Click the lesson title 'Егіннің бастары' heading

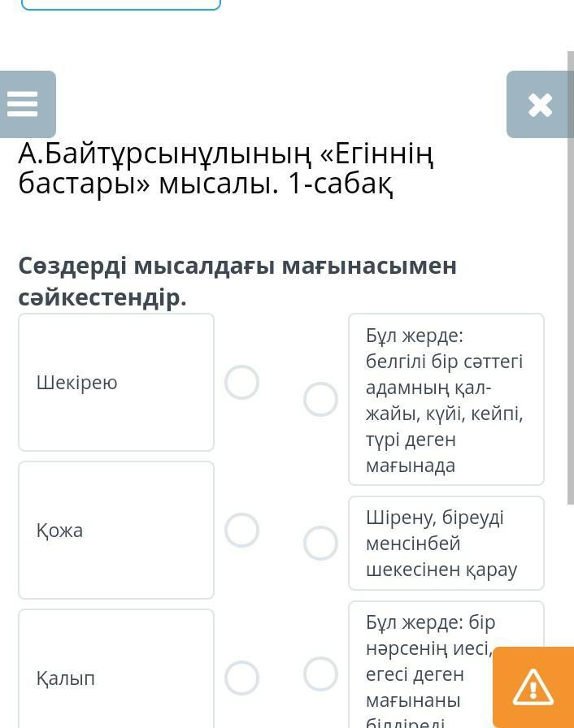pyautogui.click(x=227, y=170)
